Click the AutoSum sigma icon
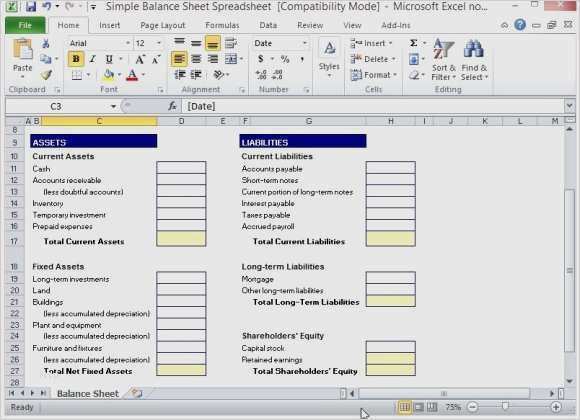 coord(414,43)
